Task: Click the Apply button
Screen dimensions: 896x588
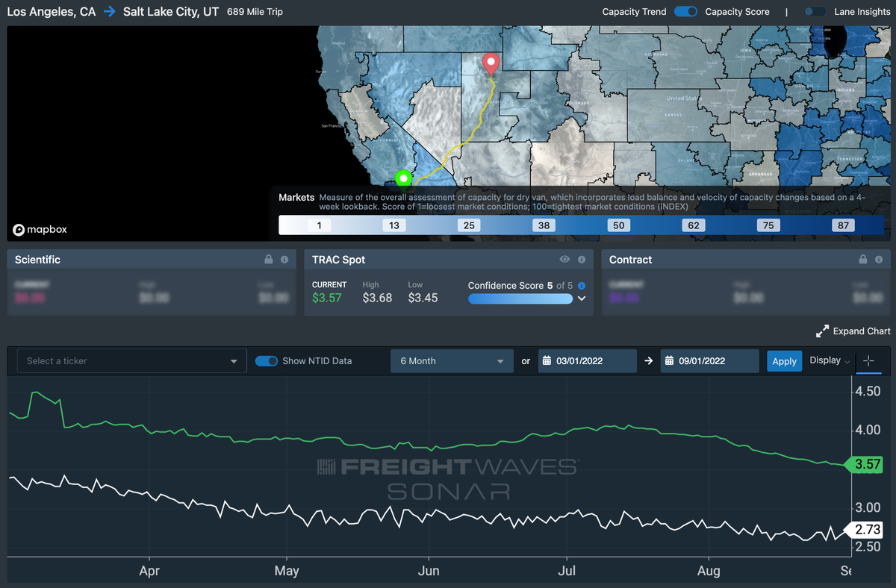Action: 784,361
